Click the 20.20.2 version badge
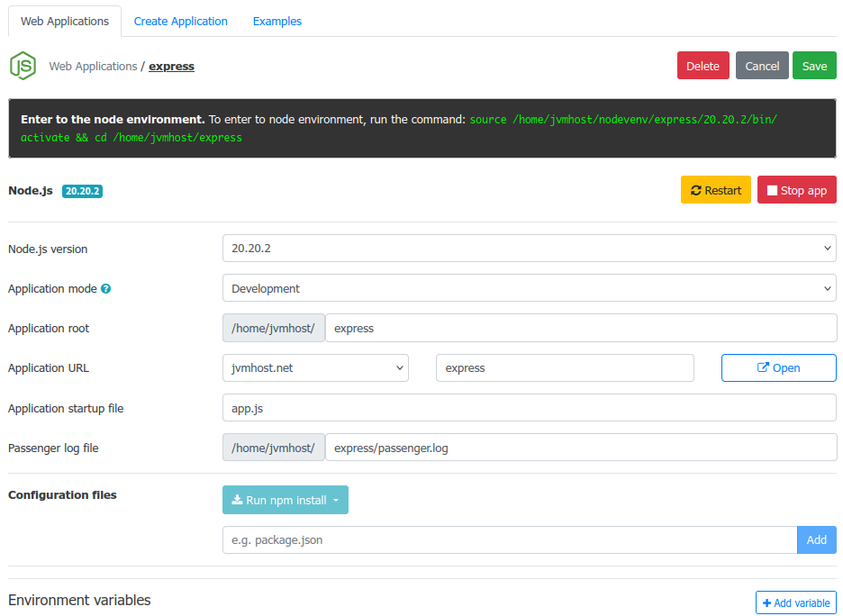The height and width of the screenshot is (616, 843). tap(82, 191)
